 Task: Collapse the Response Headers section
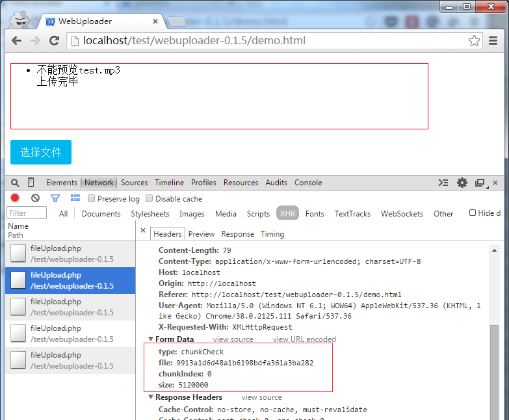point(151,397)
